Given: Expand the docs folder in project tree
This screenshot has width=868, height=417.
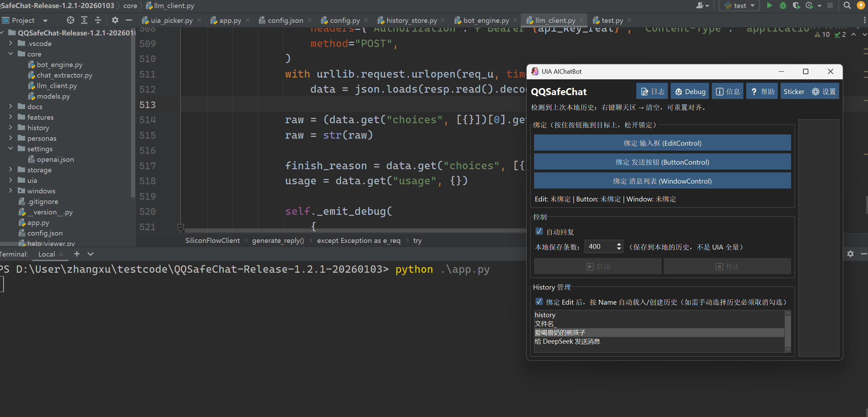Looking at the screenshot, I should tap(11, 106).
